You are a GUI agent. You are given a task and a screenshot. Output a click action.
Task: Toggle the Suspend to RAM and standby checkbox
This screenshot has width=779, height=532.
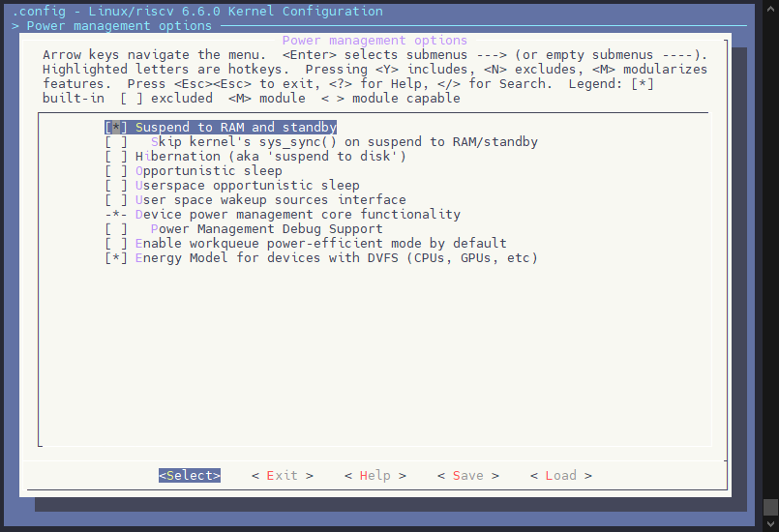click(116, 128)
